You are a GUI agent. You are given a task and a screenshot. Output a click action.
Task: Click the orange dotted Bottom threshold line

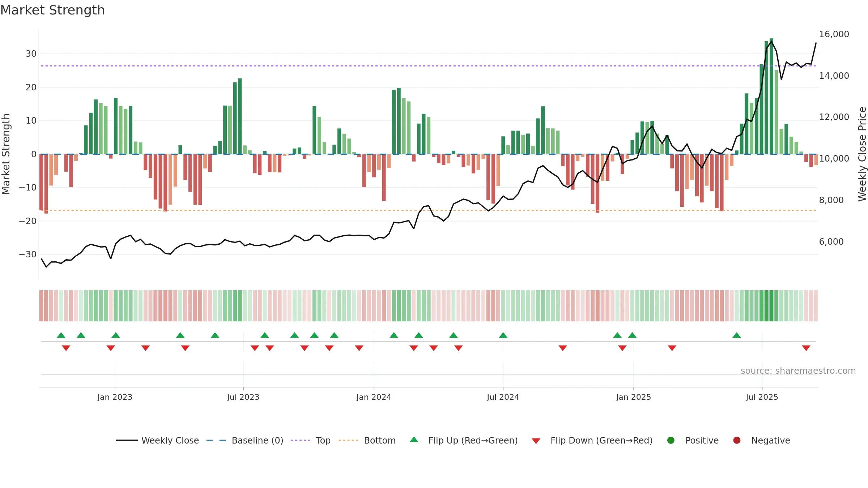429,210
